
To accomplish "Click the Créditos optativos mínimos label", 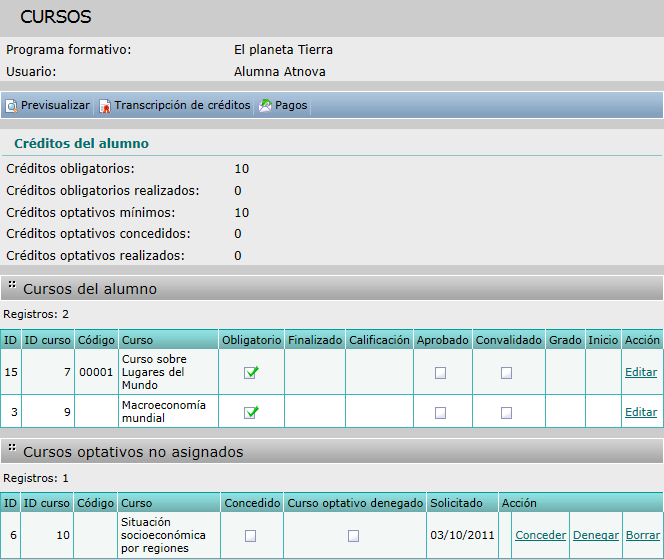I will [x=91, y=213].
